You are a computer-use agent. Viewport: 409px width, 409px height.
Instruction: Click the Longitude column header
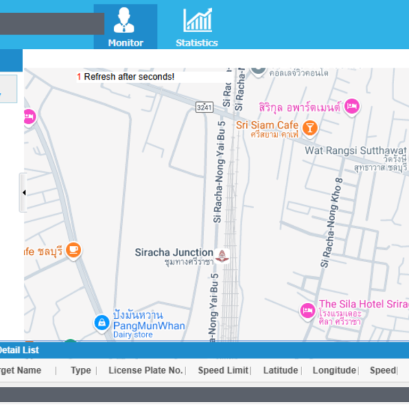pos(334,370)
